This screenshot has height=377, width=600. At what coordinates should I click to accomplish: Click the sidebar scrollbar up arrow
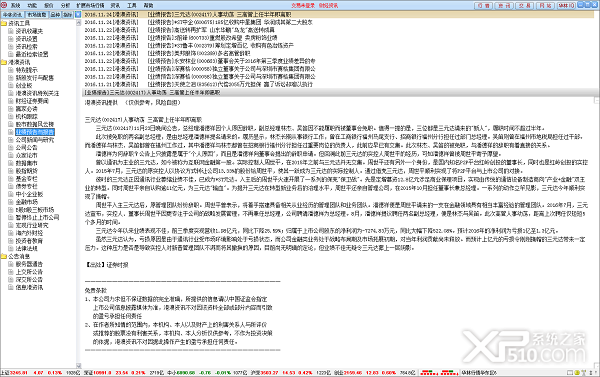click(78, 23)
